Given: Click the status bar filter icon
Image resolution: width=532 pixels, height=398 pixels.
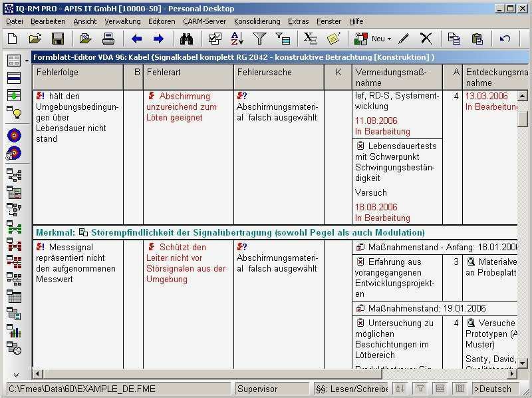Looking at the screenshot, I should click(x=420, y=389).
